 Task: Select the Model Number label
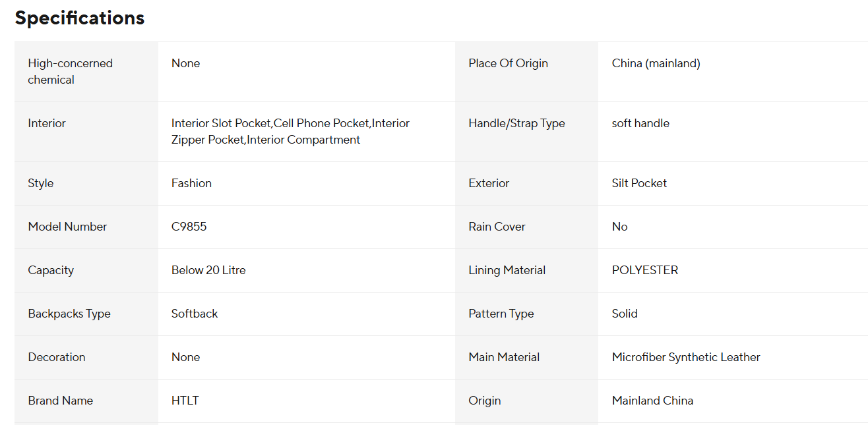coord(67,227)
